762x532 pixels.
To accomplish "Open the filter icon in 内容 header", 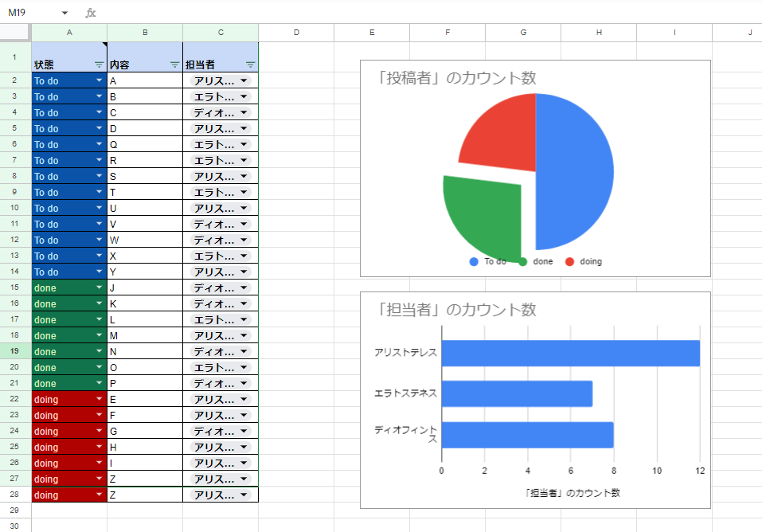I will coord(174,65).
